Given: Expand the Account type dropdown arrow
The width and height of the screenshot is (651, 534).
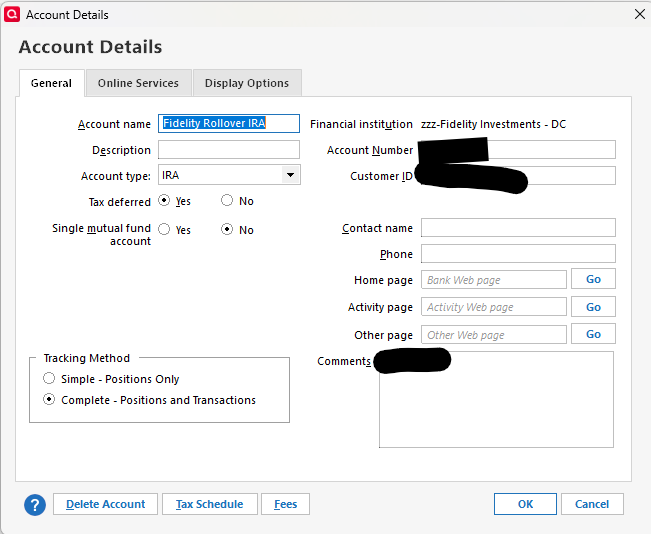Looking at the screenshot, I should pyautogui.click(x=291, y=175).
